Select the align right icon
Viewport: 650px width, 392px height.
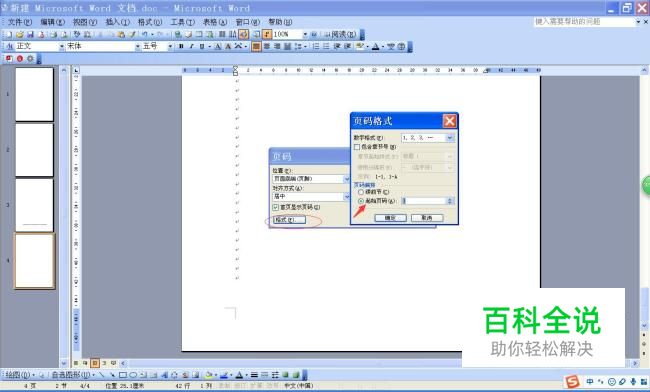click(277, 46)
